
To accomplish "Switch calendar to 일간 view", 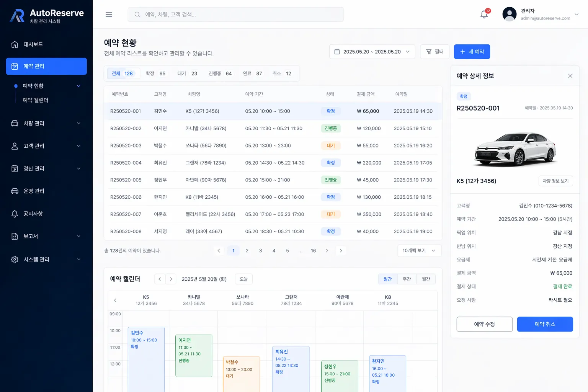I will click(x=387, y=279).
